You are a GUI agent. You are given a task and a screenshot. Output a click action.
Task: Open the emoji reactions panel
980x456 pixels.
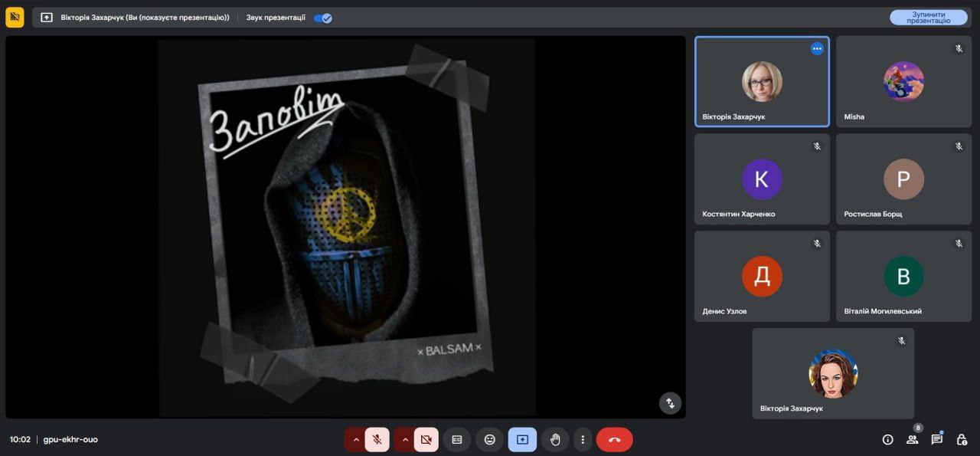point(489,440)
